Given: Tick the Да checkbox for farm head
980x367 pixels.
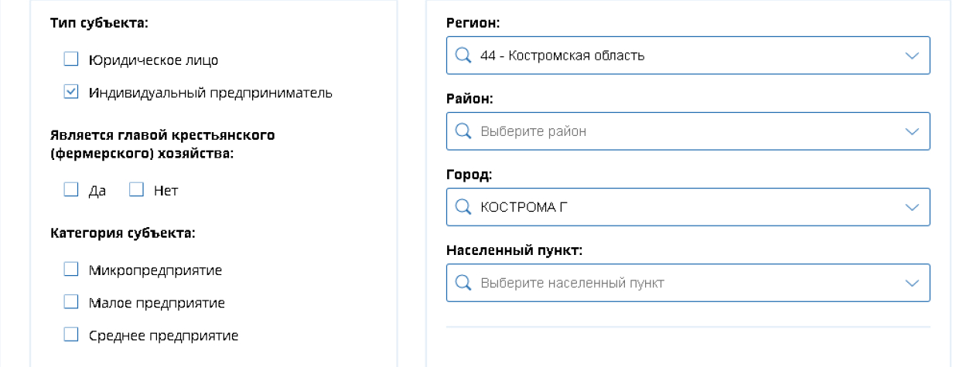Looking at the screenshot, I should tap(71, 189).
